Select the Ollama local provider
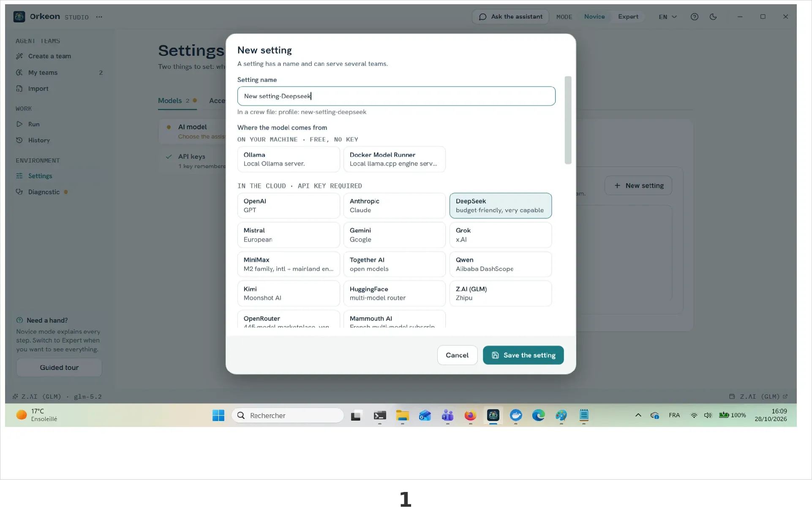 coord(289,159)
